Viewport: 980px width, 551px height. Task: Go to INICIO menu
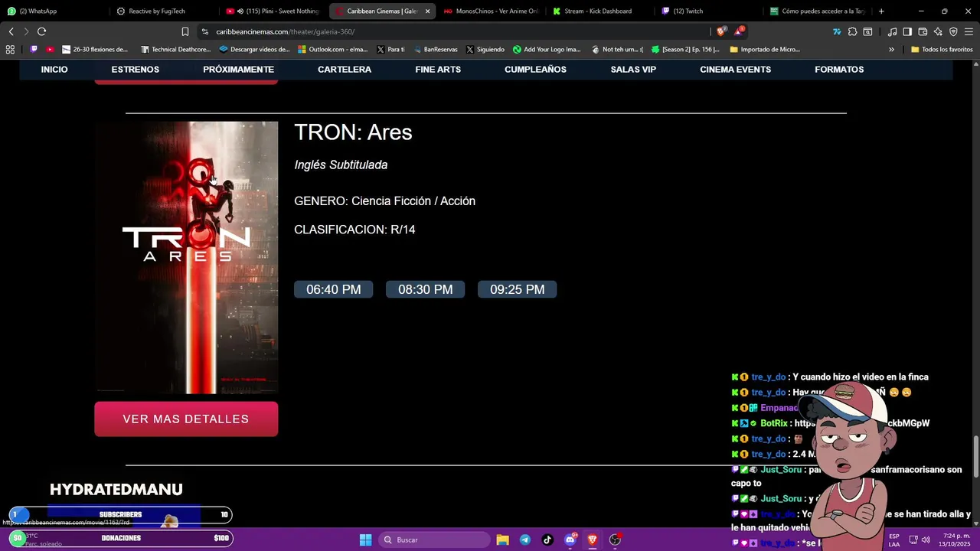(54, 69)
